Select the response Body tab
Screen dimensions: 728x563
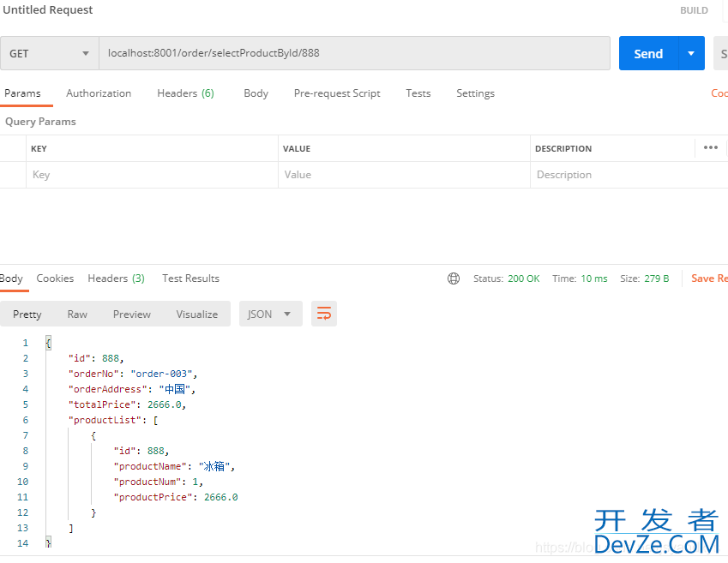pyautogui.click(x=11, y=279)
